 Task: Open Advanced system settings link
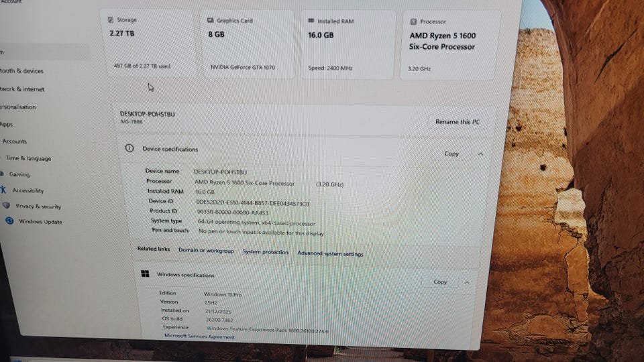pyautogui.click(x=330, y=253)
